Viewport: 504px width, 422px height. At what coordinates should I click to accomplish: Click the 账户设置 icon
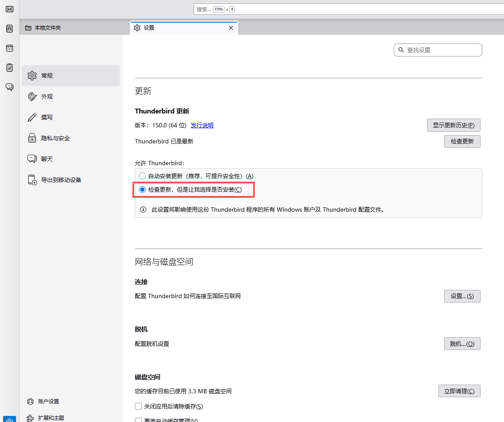click(x=30, y=402)
